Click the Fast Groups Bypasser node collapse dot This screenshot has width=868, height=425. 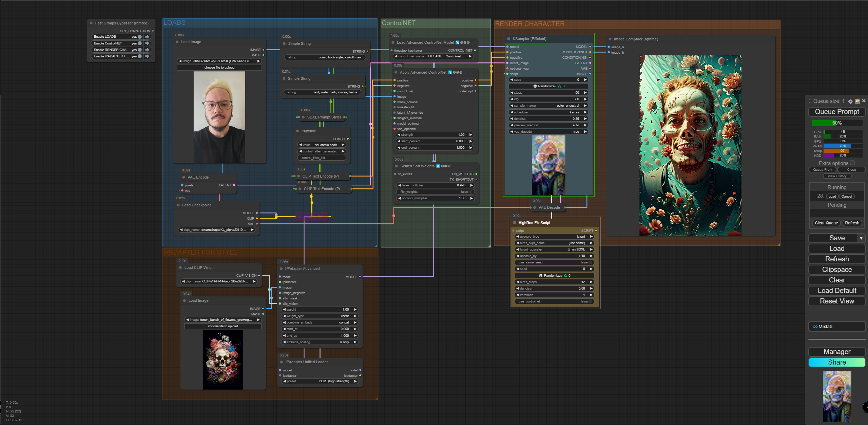point(91,23)
